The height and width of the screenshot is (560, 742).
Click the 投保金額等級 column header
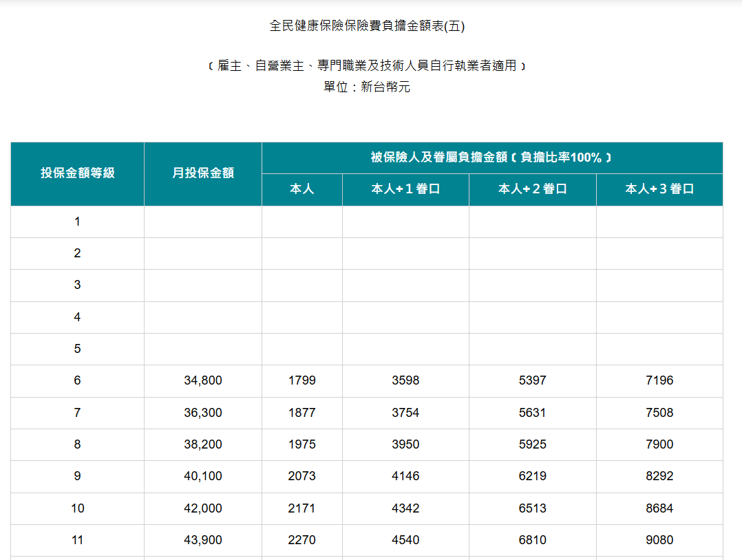[x=77, y=173]
